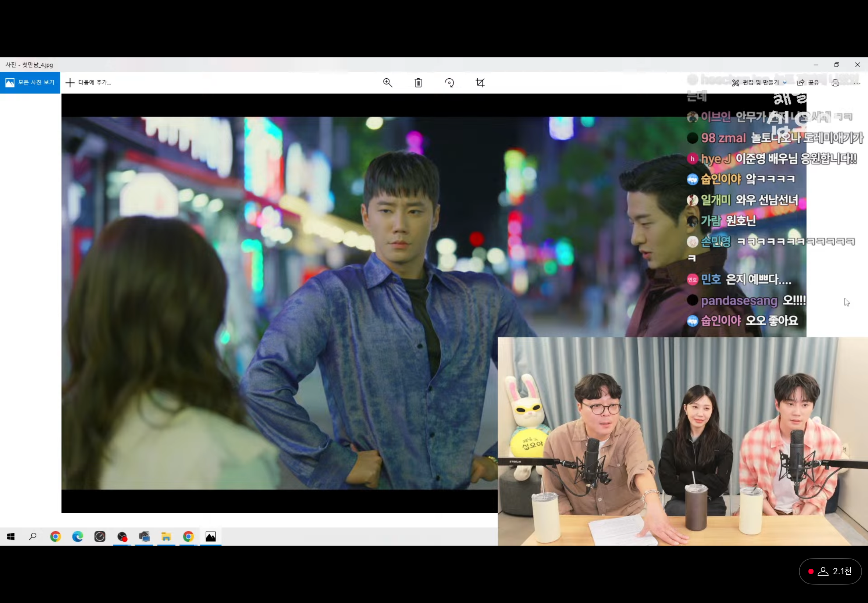Click the 공유 share button
Screen dimensions: 868x603
tap(808, 82)
